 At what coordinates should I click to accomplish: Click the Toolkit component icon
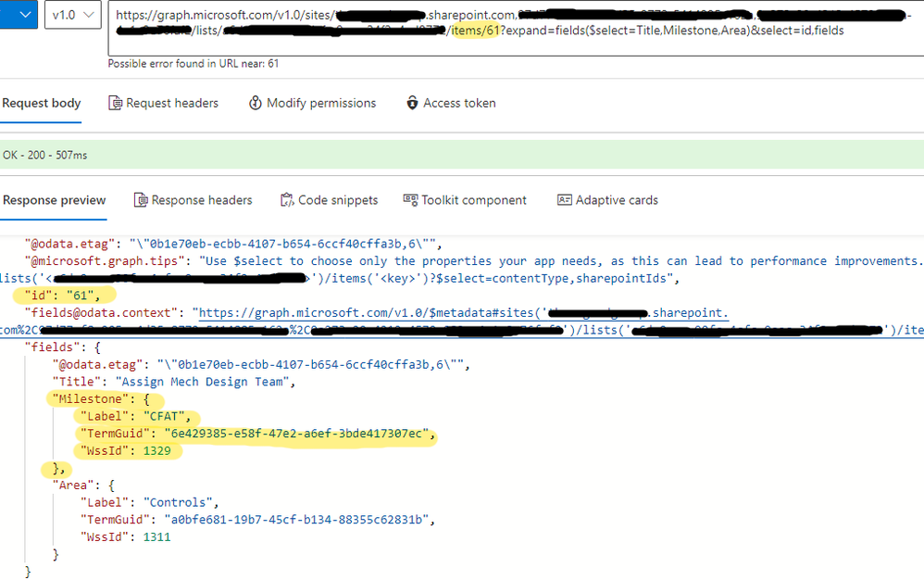410,200
